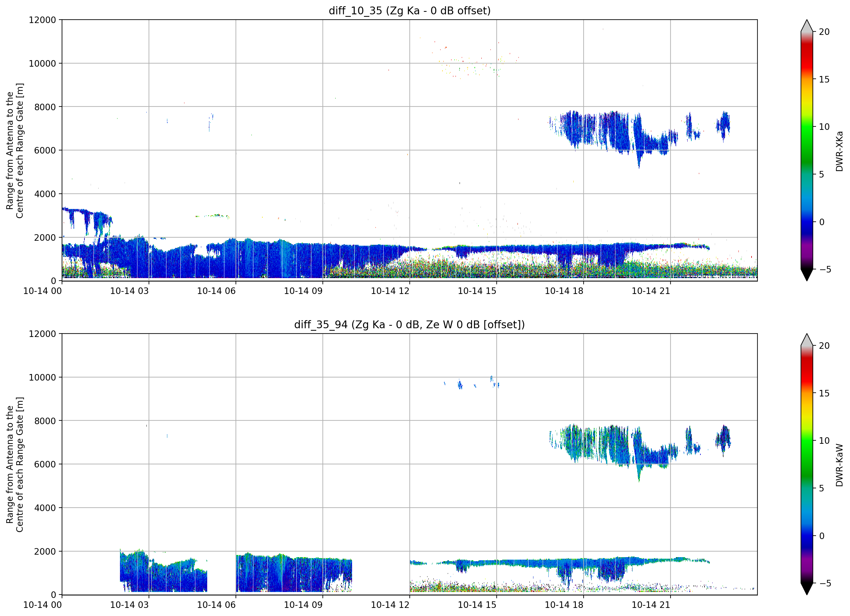Click the range y-axis label of the diff_10_35 plot
This screenshot has height=616, width=850.
(x=15, y=151)
